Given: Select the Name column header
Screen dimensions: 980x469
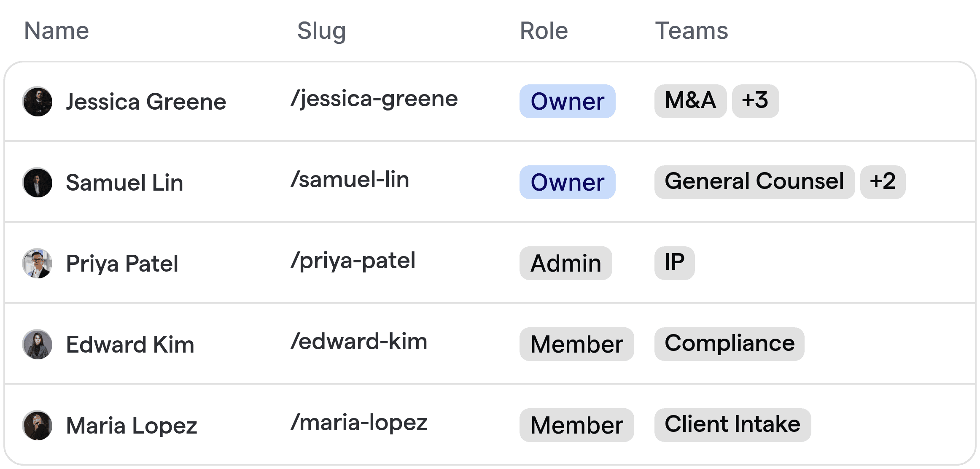Looking at the screenshot, I should coord(57,30).
